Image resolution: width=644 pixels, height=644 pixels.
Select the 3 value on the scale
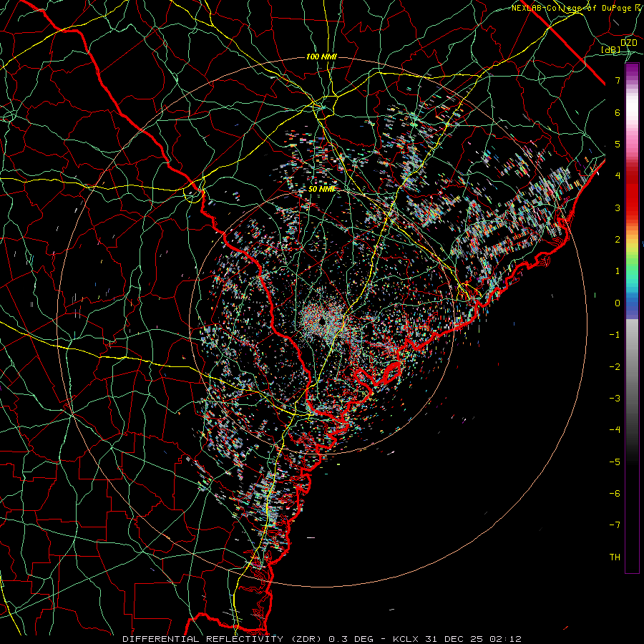click(618, 208)
